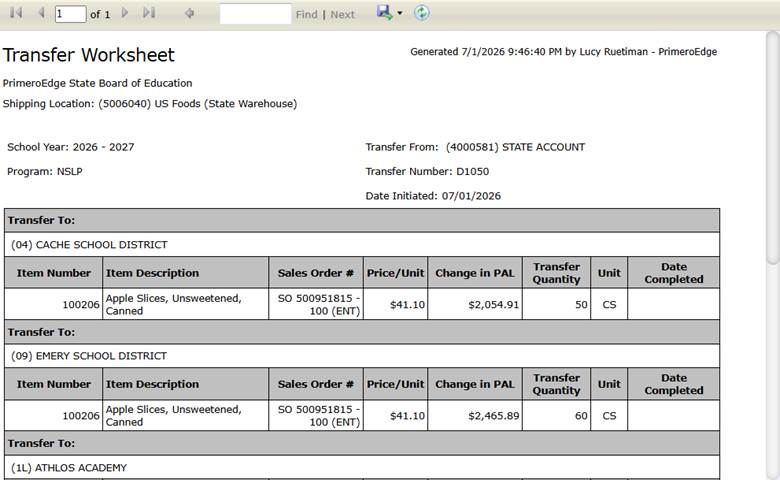Viewport: 780px width, 480px height.
Task: Click Transfer To: header above Emery district
Action: (x=362, y=332)
